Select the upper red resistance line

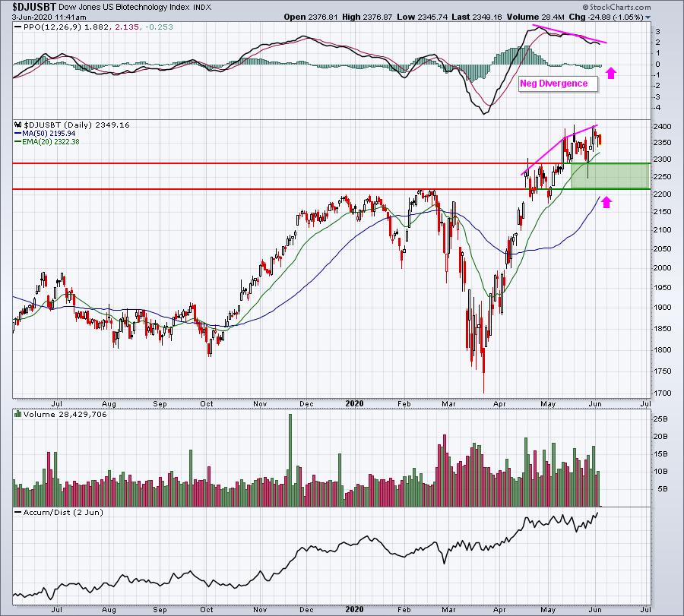click(x=331, y=163)
